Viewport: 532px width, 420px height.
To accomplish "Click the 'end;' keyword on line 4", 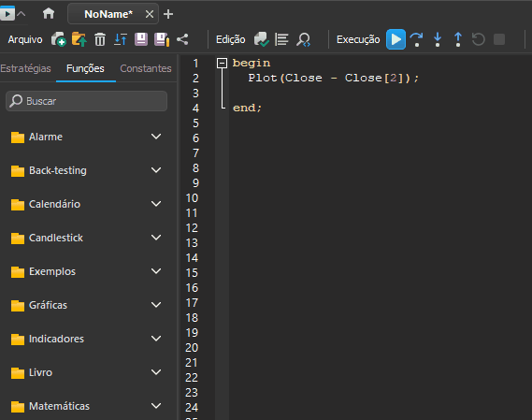I will [248, 108].
